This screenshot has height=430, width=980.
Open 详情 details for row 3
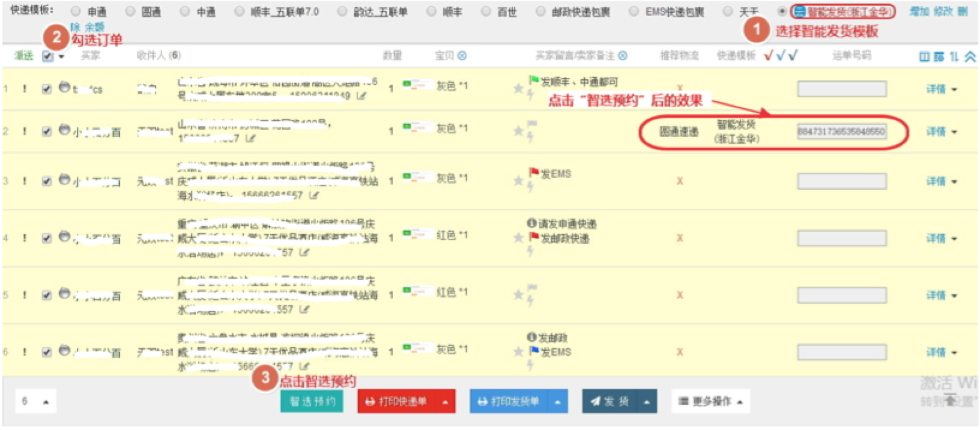pyautogui.click(x=936, y=181)
